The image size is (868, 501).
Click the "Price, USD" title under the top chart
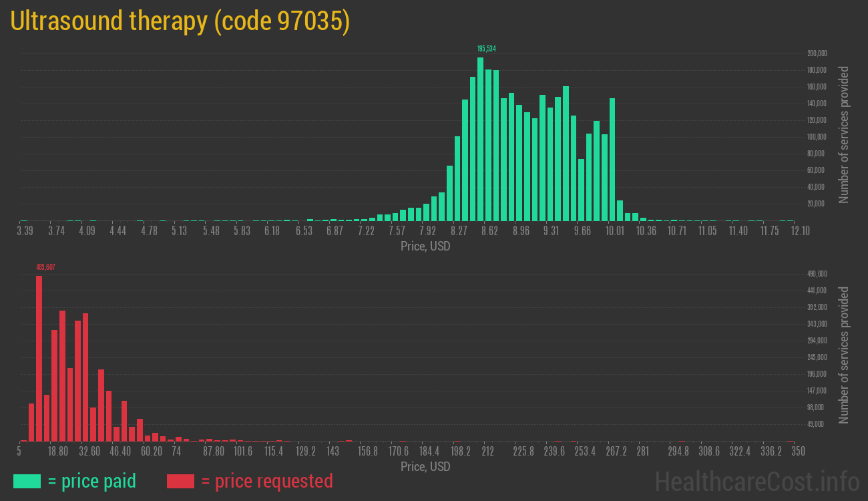click(x=425, y=246)
